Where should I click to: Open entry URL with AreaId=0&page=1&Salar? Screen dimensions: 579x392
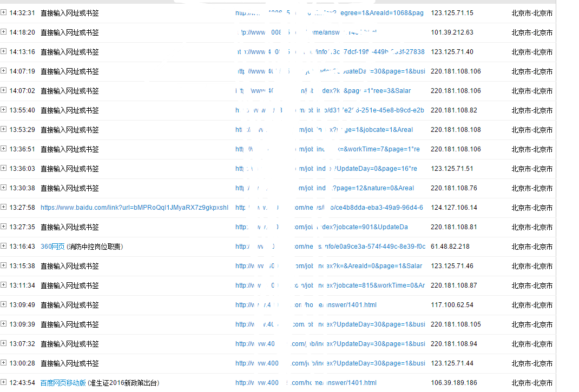(328, 266)
